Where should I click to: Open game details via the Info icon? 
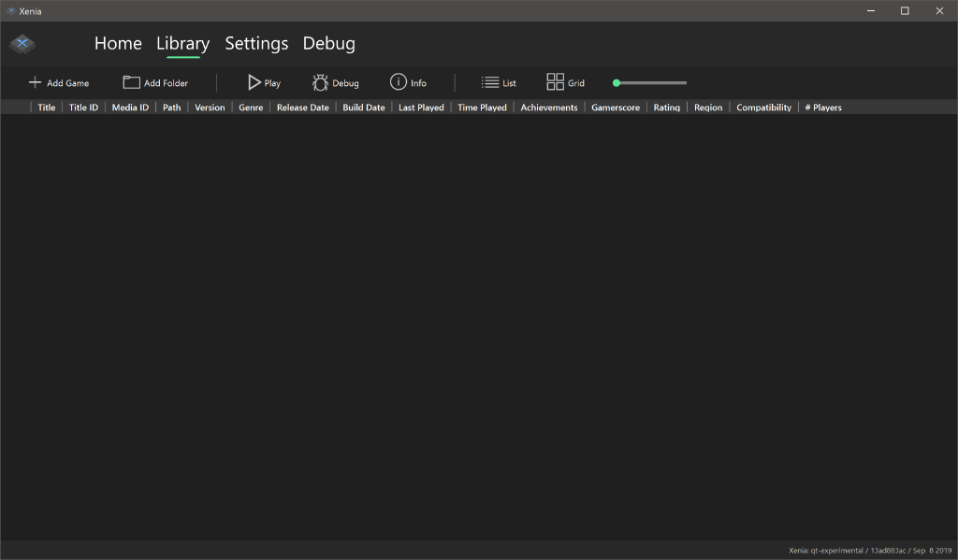[397, 82]
